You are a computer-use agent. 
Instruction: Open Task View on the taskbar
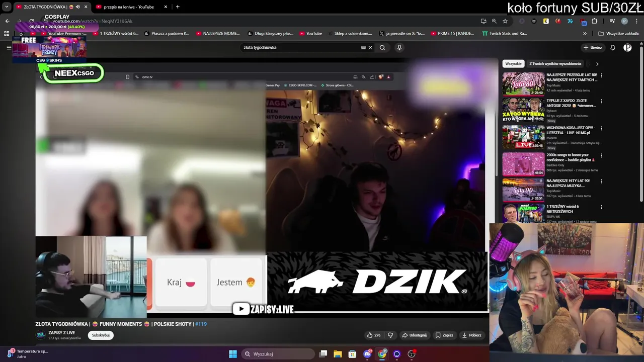pos(324,354)
